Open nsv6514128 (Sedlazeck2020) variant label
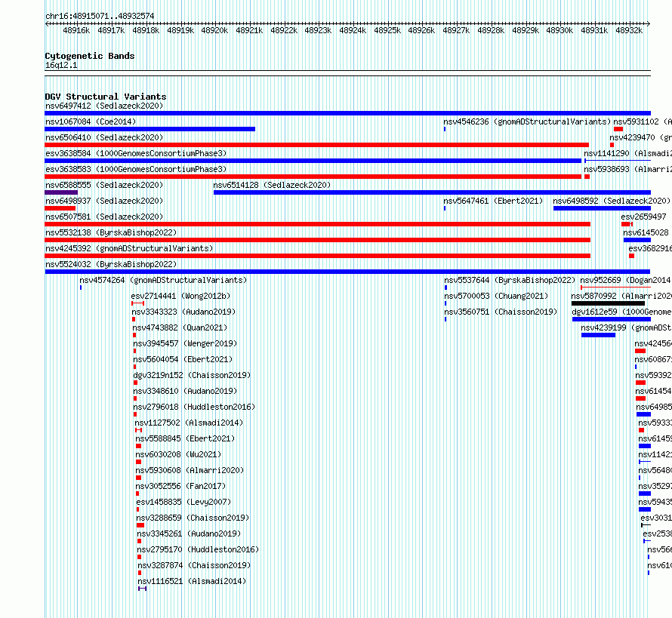 tap(272, 185)
